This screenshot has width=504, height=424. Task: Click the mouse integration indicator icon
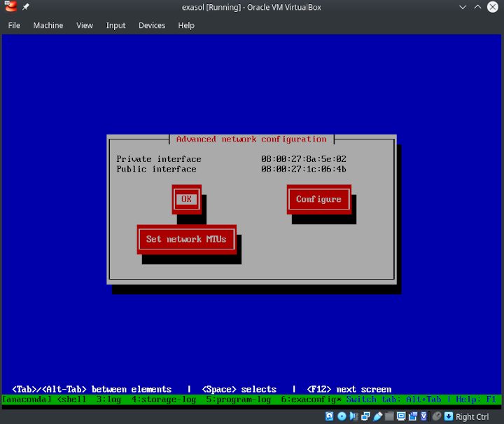tap(437, 416)
